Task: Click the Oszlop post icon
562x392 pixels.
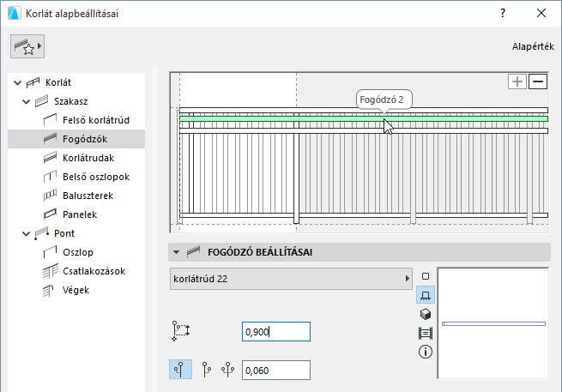Action: tap(50, 252)
